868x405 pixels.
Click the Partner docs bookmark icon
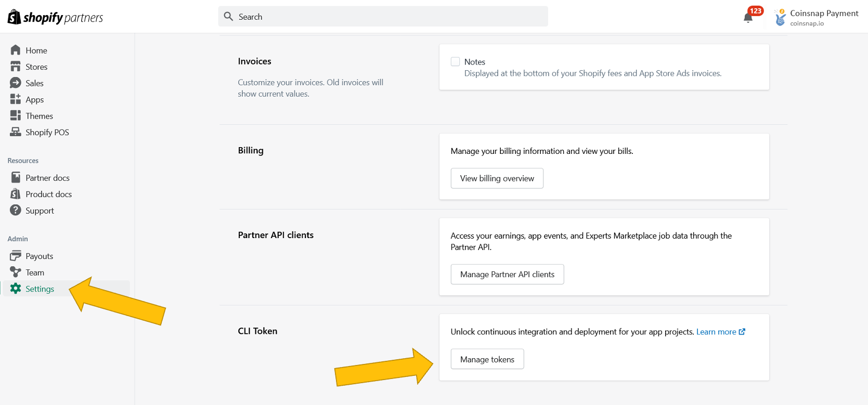16,177
